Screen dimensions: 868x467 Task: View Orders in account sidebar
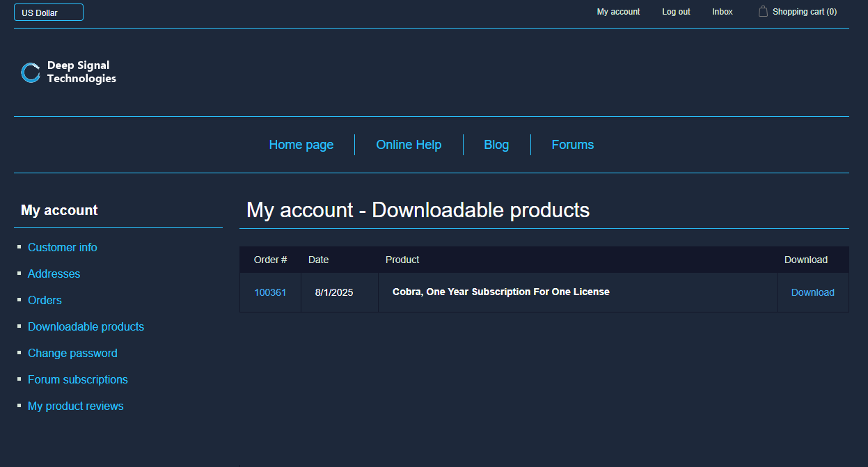(x=45, y=301)
